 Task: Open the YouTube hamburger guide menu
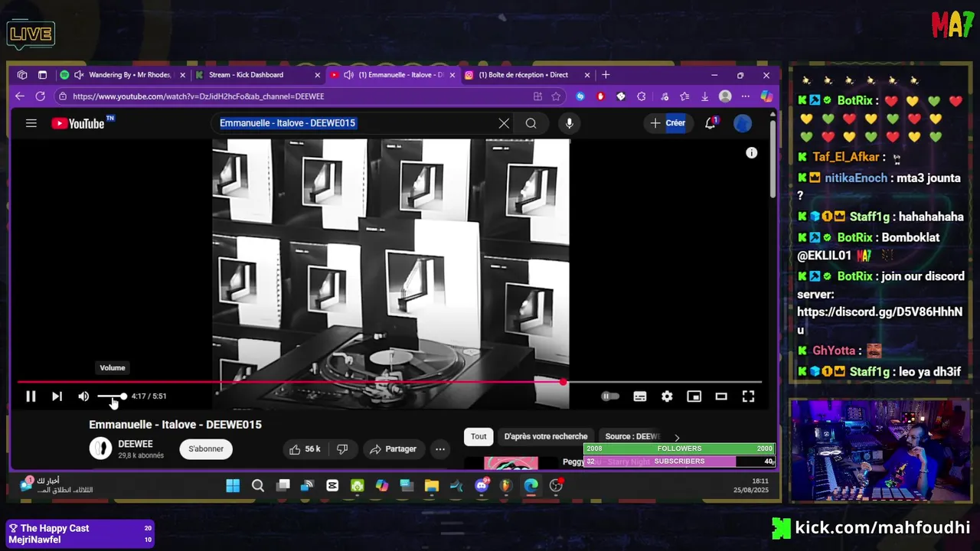tap(31, 123)
